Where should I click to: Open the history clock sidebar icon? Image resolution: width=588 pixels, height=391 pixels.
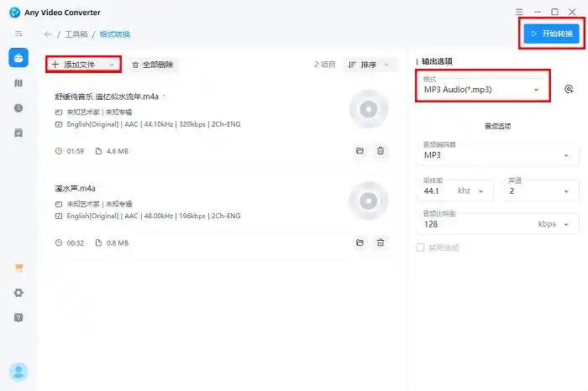pos(18,108)
